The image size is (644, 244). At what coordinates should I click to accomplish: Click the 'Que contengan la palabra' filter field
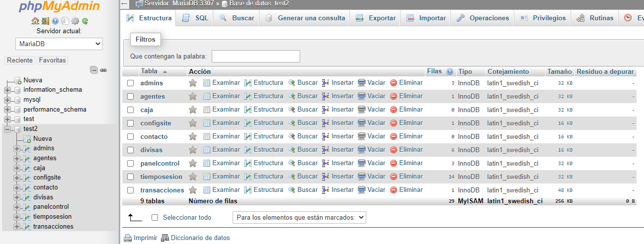[256, 56]
